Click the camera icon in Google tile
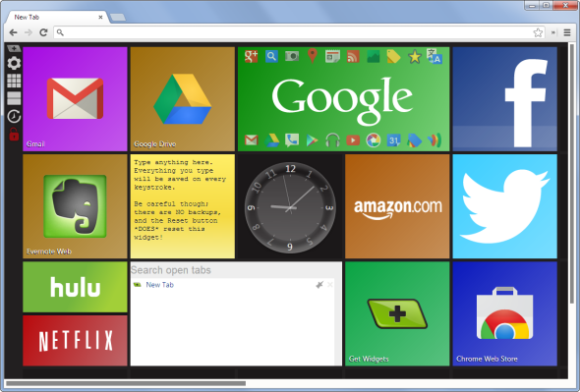The width and height of the screenshot is (580, 392). 292,56
